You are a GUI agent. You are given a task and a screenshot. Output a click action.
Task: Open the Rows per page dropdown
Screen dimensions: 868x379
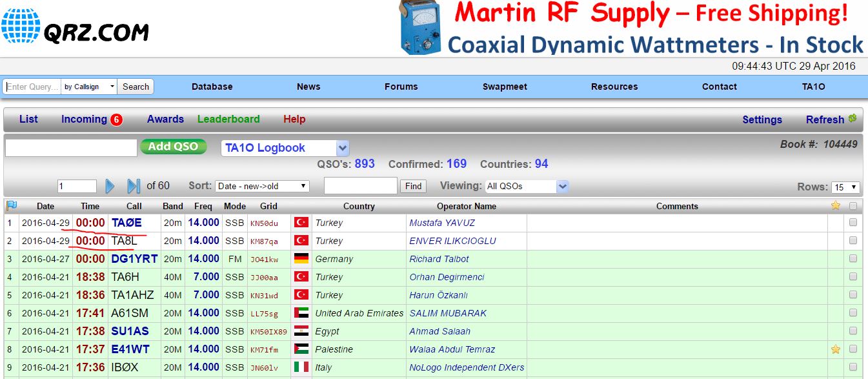pos(845,187)
